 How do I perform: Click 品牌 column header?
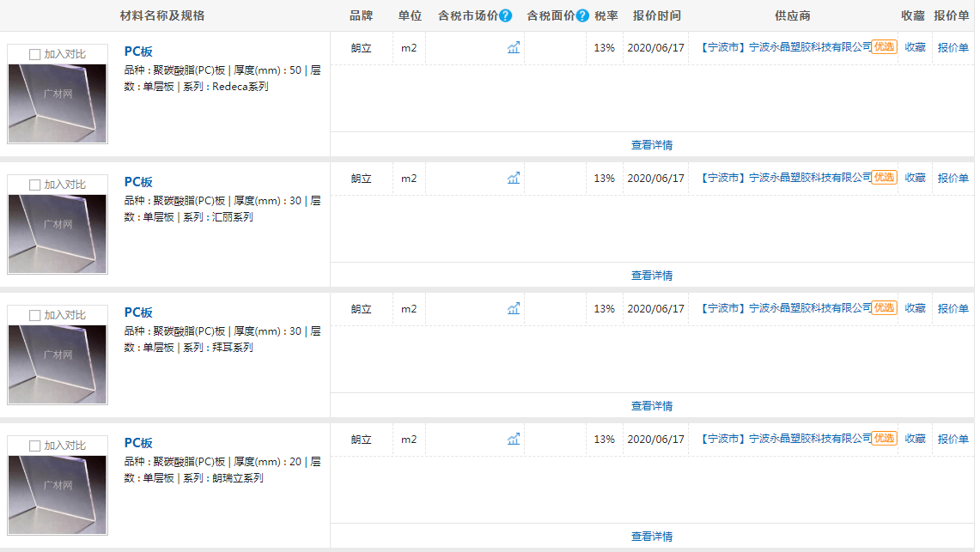[362, 15]
